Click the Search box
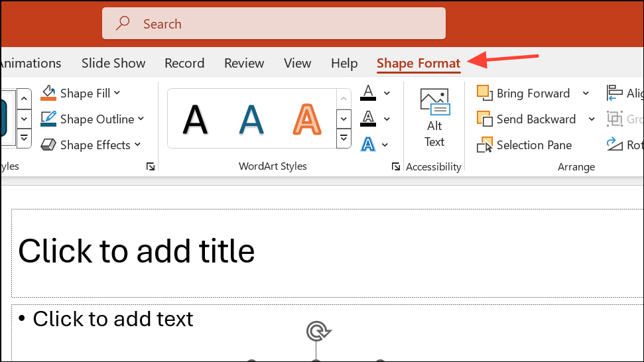This screenshot has width=644, height=362. click(x=273, y=24)
